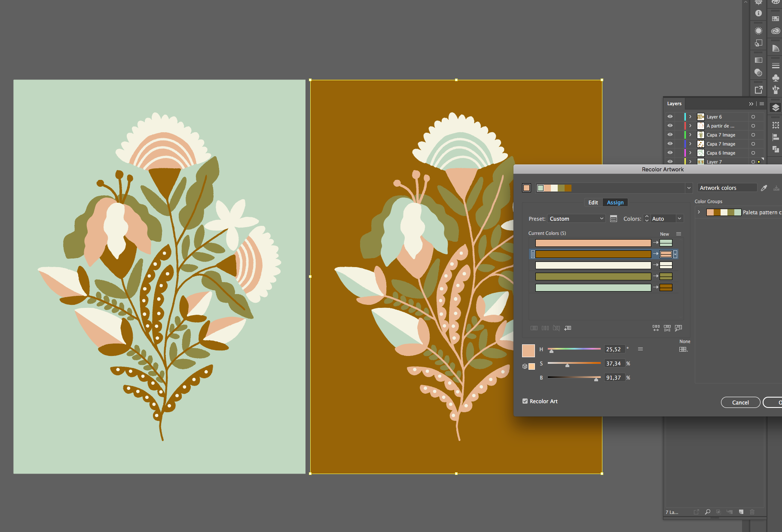Open the Gradient panel icon
The width and height of the screenshot is (782, 532).
758,60
